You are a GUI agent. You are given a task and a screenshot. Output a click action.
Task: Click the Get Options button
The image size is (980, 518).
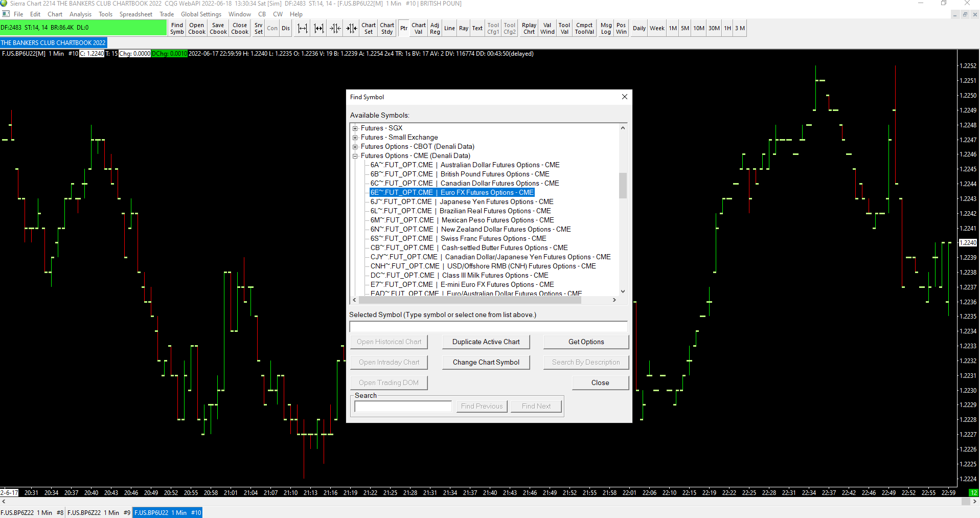586,342
